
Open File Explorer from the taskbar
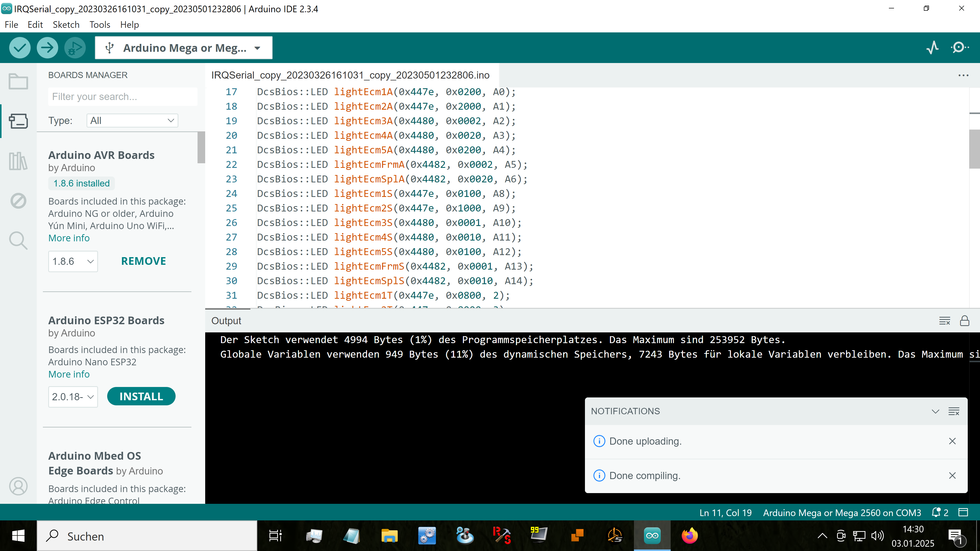pyautogui.click(x=389, y=536)
